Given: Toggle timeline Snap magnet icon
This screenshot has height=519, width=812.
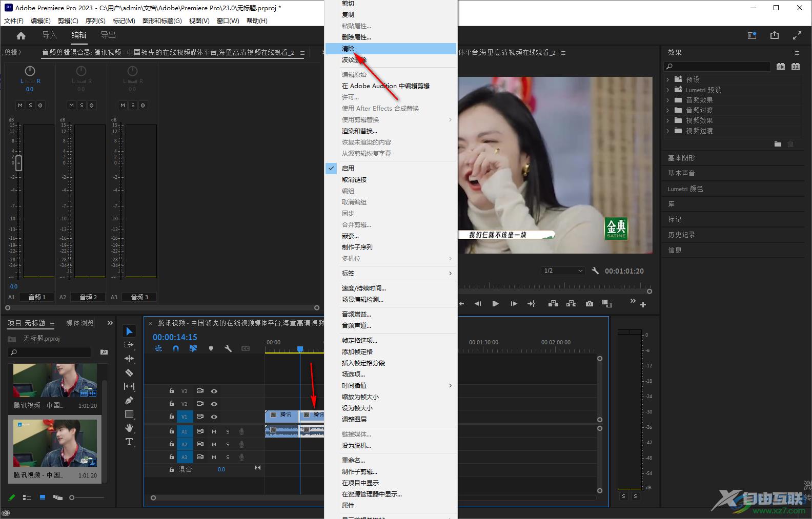Looking at the screenshot, I should [x=176, y=348].
